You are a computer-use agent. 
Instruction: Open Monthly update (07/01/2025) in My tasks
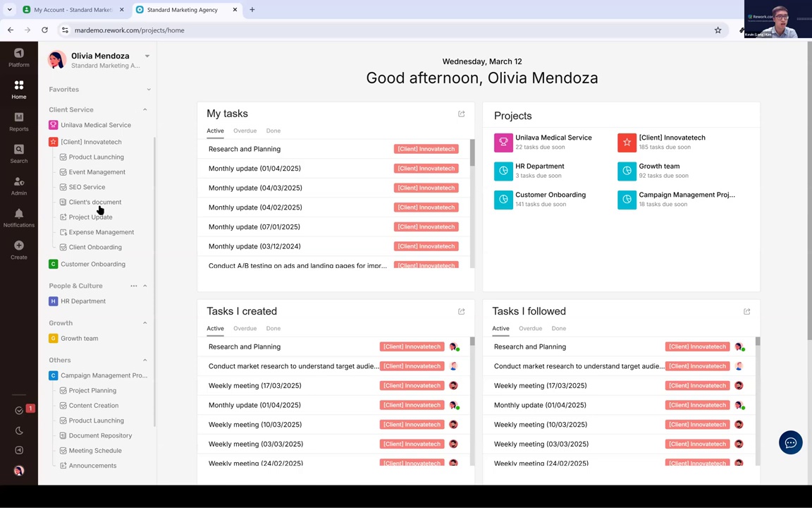[x=254, y=226]
